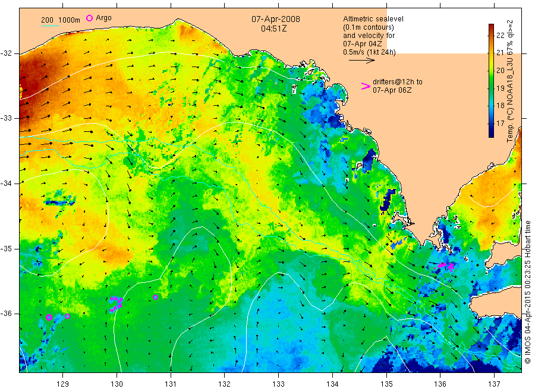535x392 pixels.
Task: Click the -35 latitude axis label
Action: click(x=6, y=248)
